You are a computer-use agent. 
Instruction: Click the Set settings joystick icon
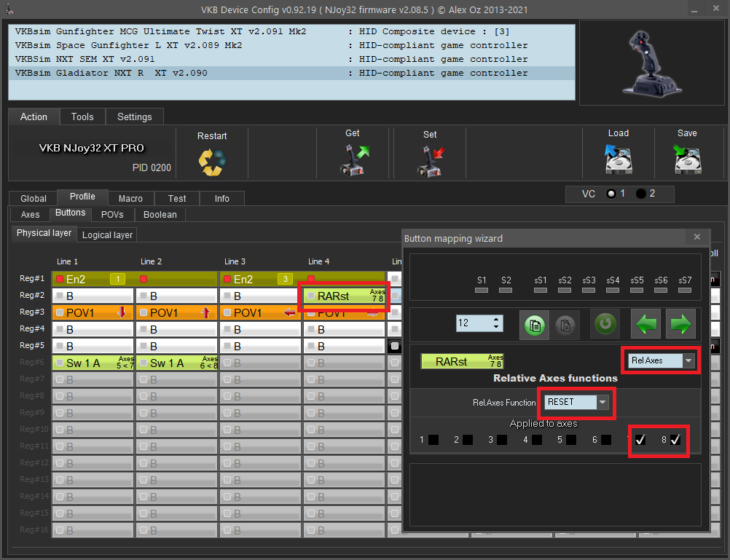point(430,159)
